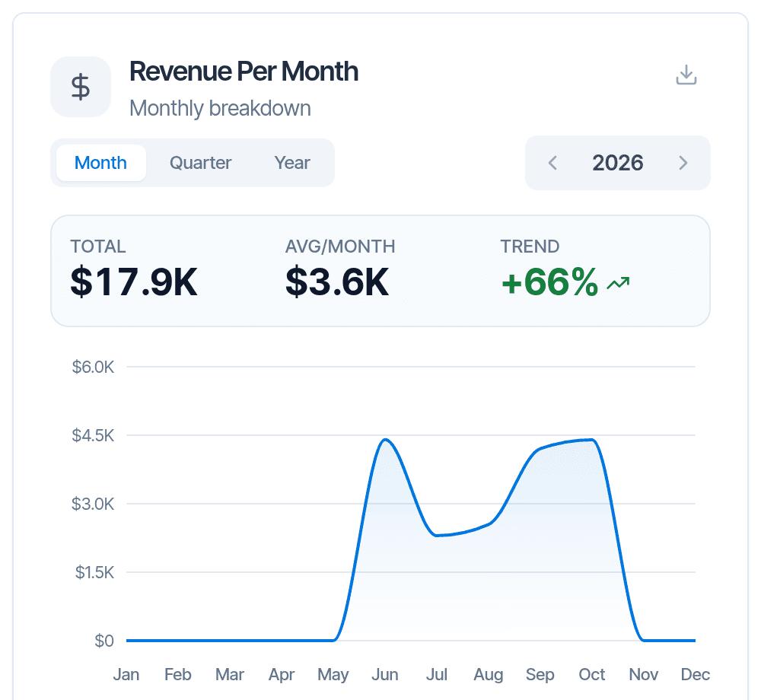761x700 pixels.
Task: Click the +66% trend value
Action: coord(549,282)
